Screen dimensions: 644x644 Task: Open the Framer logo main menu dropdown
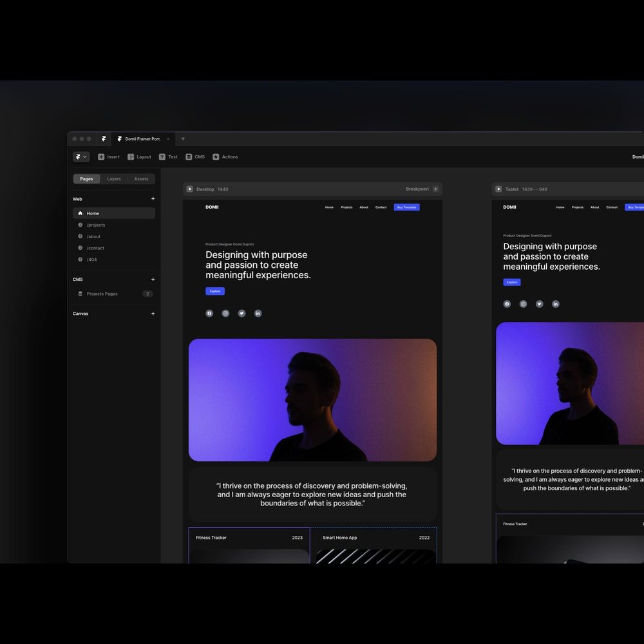coord(81,156)
